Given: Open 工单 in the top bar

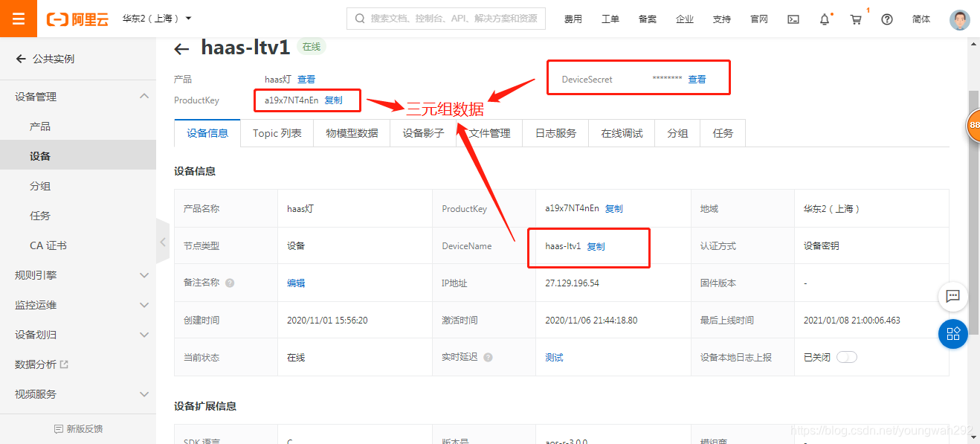Looking at the screenshot, I should 610,19.
